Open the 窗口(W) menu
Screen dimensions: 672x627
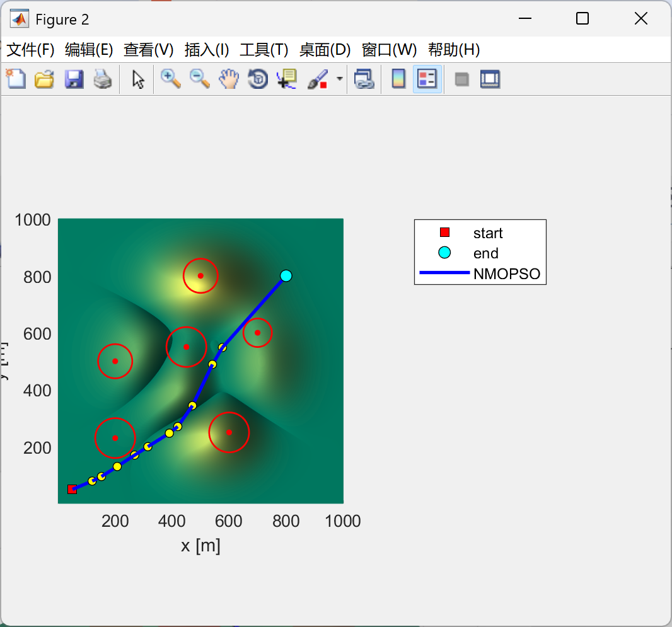(389, 50)
